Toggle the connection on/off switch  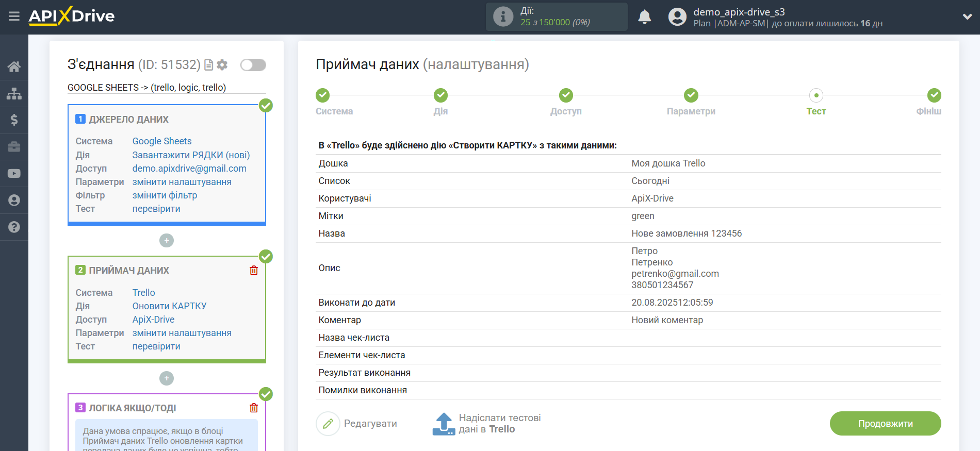click(x=253, y=65)
